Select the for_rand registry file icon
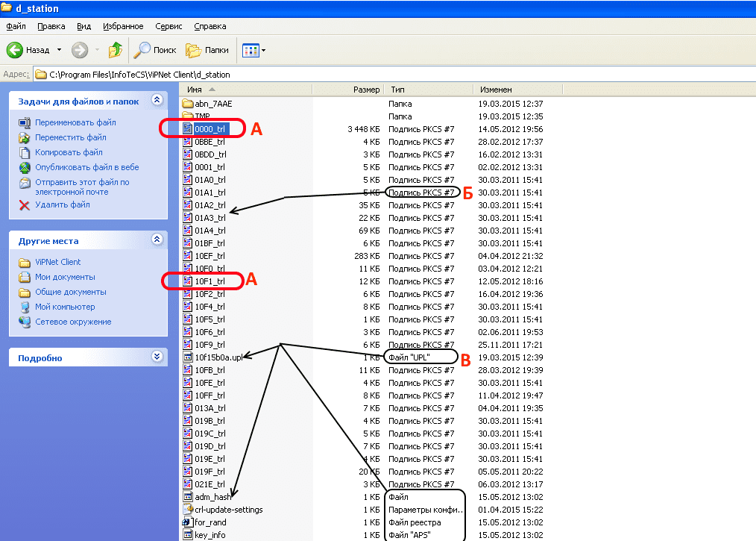756x541 pixels. coord(188,522)
